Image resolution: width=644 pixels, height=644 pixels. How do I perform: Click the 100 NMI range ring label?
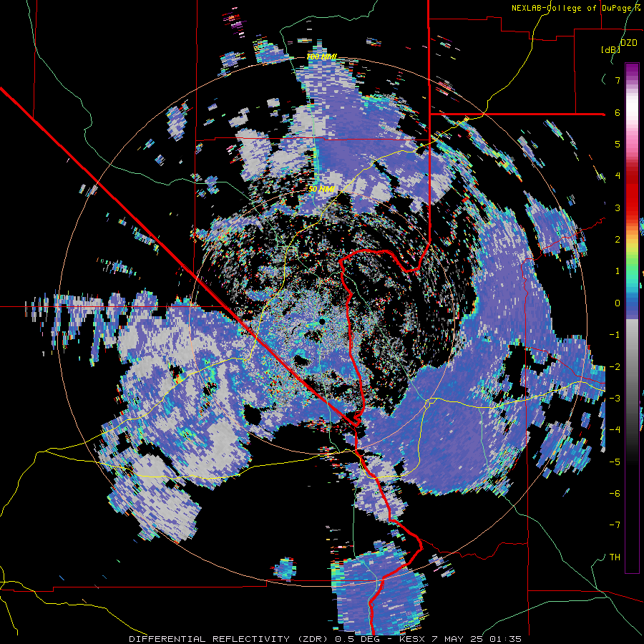tap(321, 57)
